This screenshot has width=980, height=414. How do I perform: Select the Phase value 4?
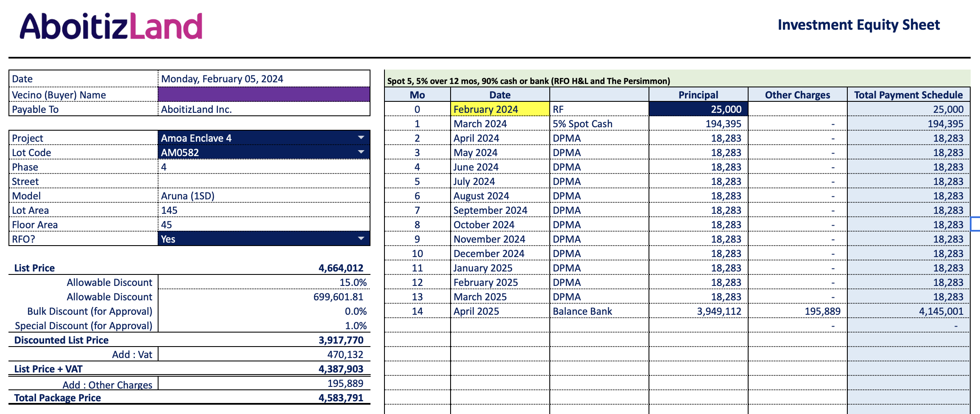[264, 167]
